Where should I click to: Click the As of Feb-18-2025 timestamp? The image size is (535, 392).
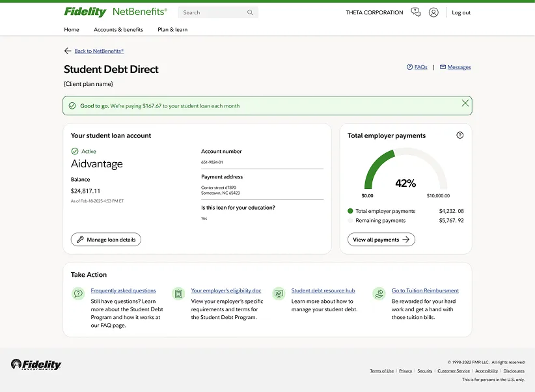97,201
